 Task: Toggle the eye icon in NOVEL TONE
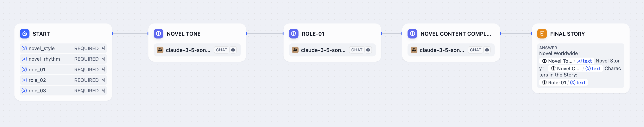click(x=233, y=50)
